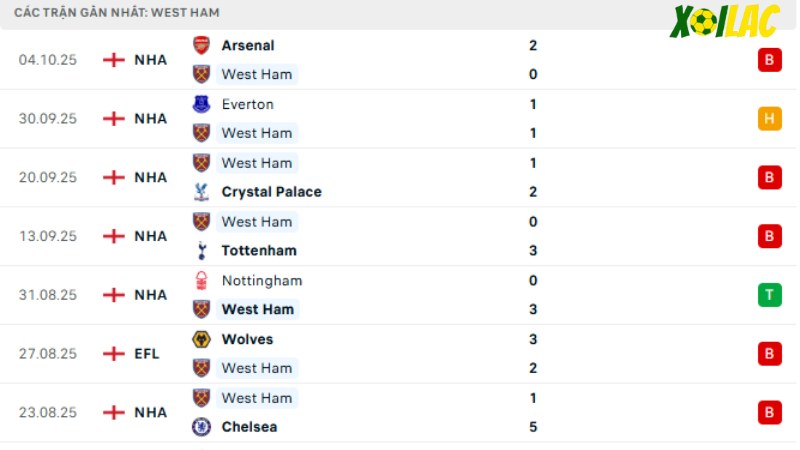Open the Chelsea team link
The image size is (800, 450).
(249, 427)
